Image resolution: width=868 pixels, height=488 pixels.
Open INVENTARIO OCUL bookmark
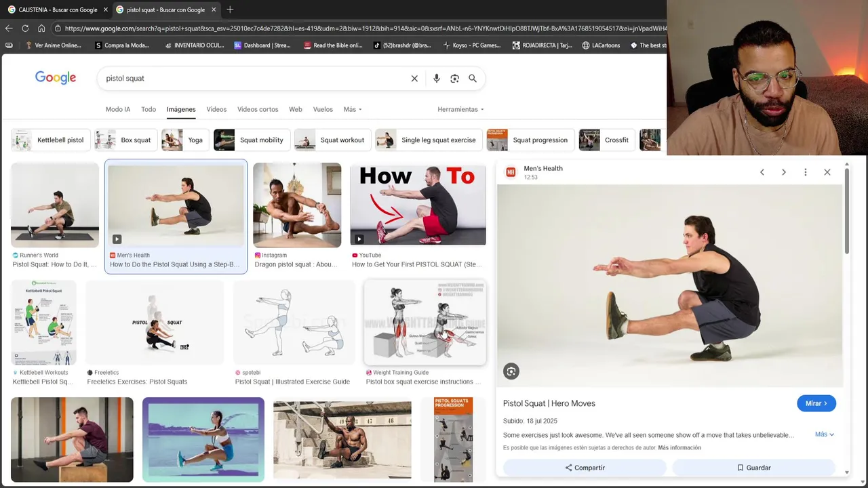pyautogui.click(x=194, y=45)
